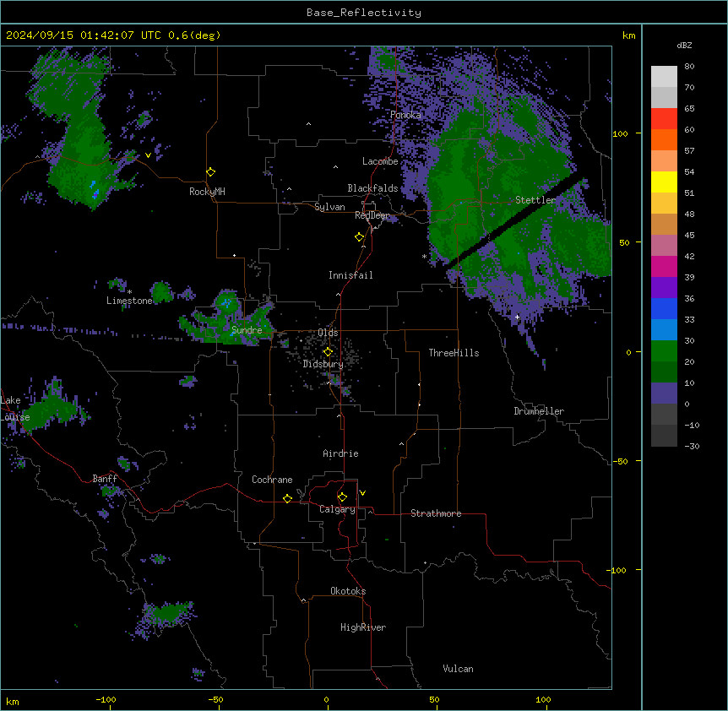Click the Vulcan city label

click(459, 669)
